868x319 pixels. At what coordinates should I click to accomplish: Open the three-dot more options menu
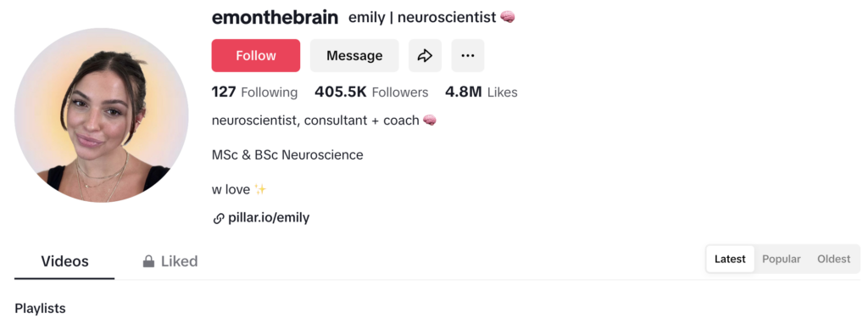click(468, 55)
